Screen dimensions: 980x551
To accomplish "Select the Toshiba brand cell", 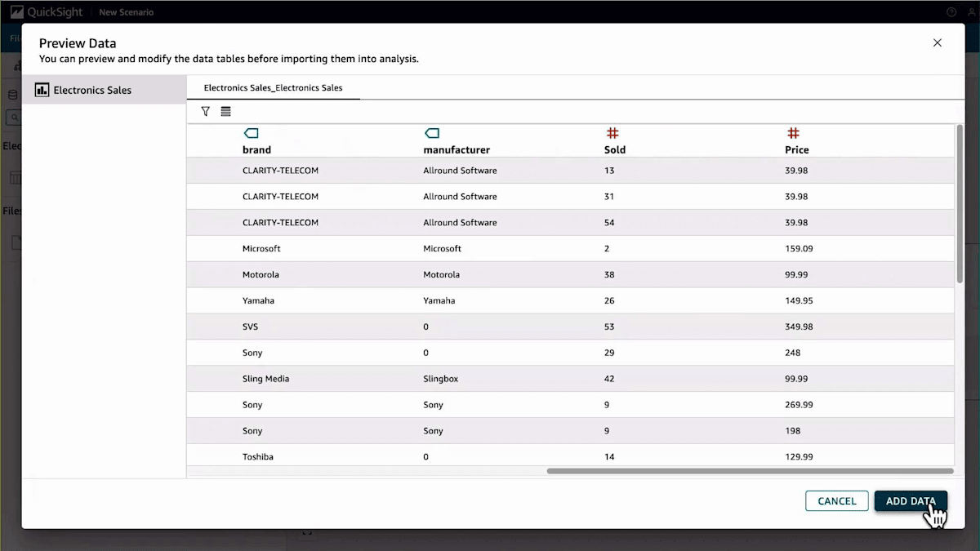I will point(258,457).
